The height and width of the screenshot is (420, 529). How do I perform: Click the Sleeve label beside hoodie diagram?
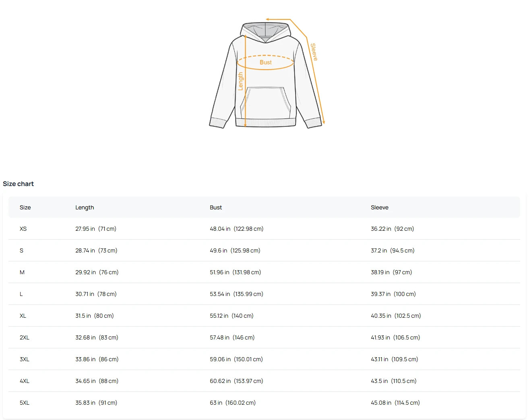[314, 52]
